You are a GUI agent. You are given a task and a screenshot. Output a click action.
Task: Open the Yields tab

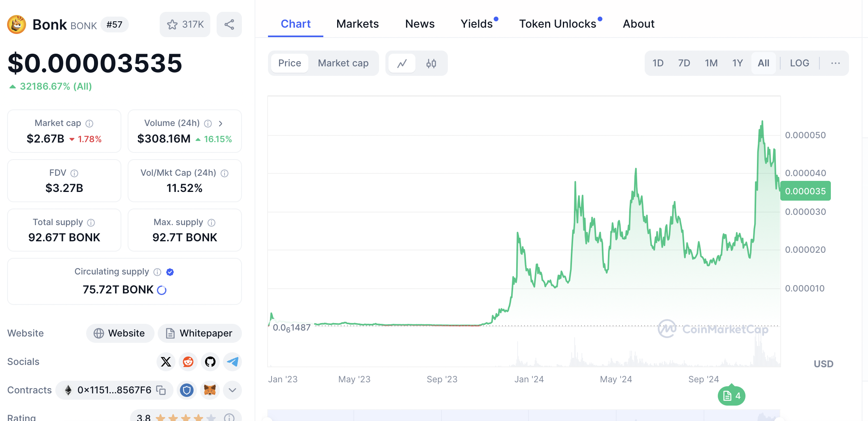pos(477,24)
